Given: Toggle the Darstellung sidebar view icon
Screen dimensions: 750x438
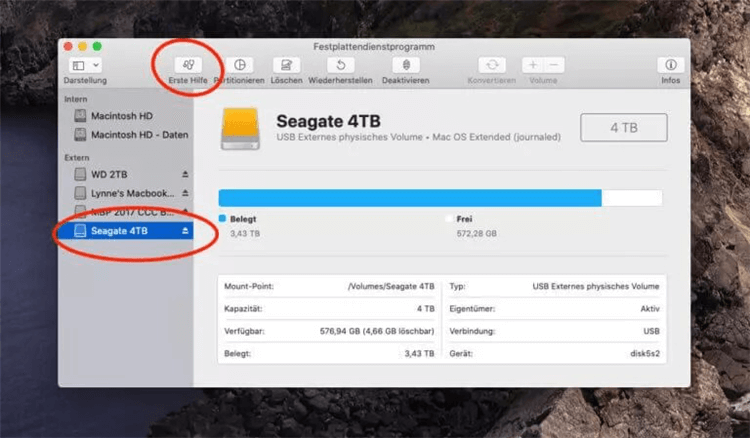Looking at the screenshot, I should (x=78, y=65).
